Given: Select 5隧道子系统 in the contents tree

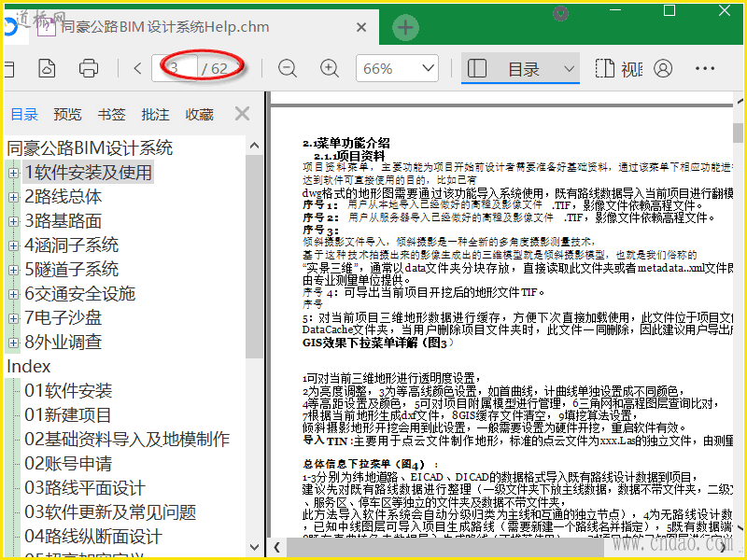Looking at the screenshot, I should tap(72, 270).
